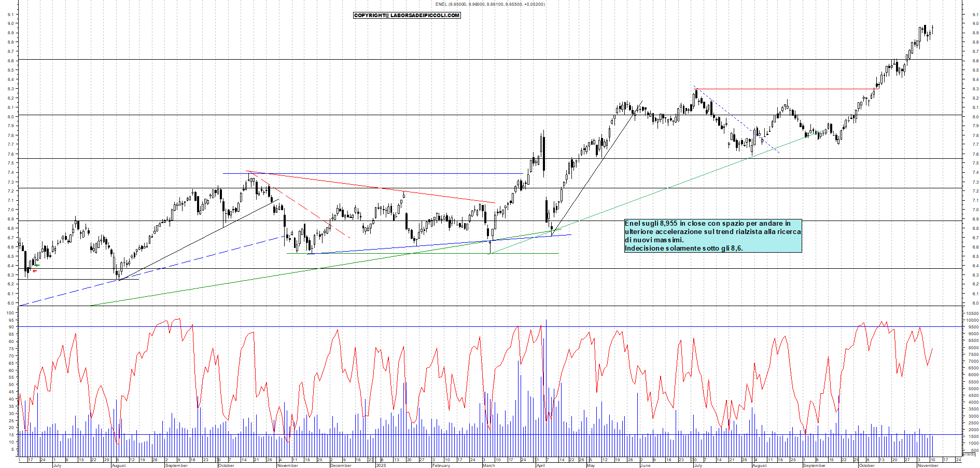Click the cyan annotation box about 8,955 close

click(713, 235)
